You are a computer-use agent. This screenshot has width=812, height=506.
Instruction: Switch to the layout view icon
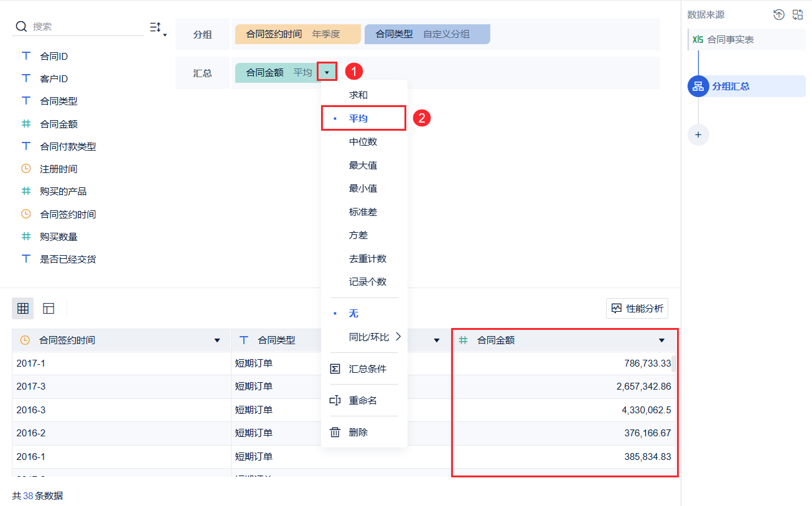[49, 308]
